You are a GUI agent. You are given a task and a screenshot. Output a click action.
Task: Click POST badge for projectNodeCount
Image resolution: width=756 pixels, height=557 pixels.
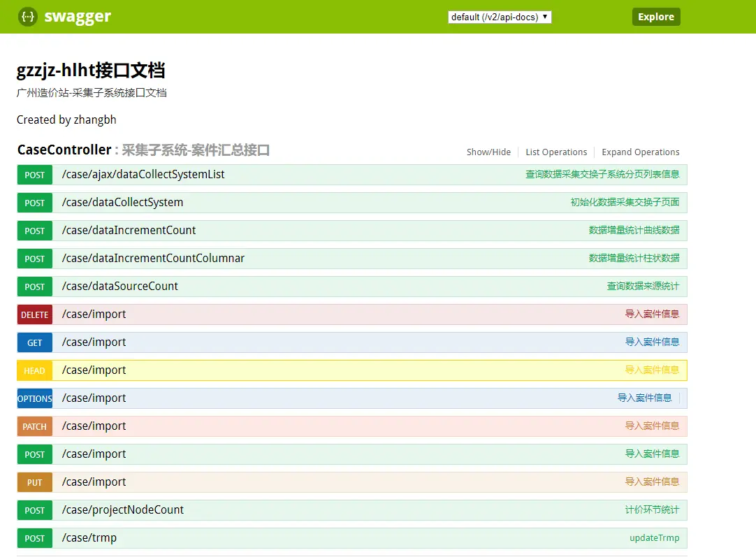[35, 511]
